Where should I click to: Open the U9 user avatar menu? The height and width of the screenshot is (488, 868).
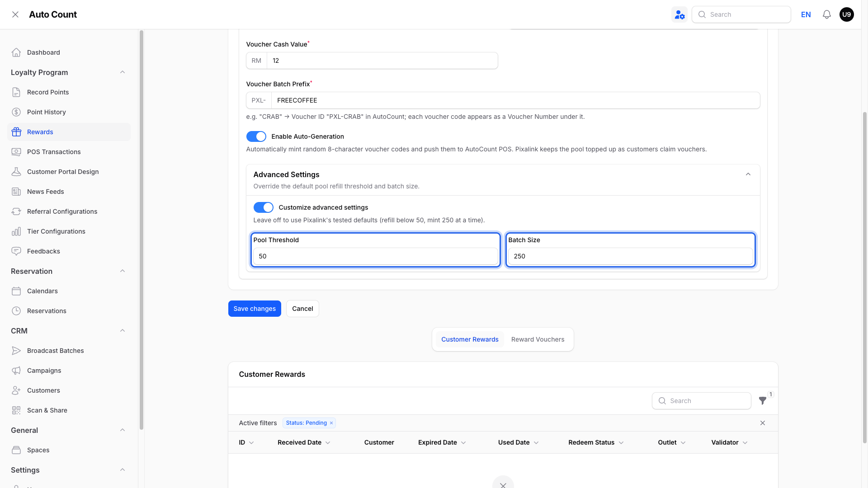point(847,14)
